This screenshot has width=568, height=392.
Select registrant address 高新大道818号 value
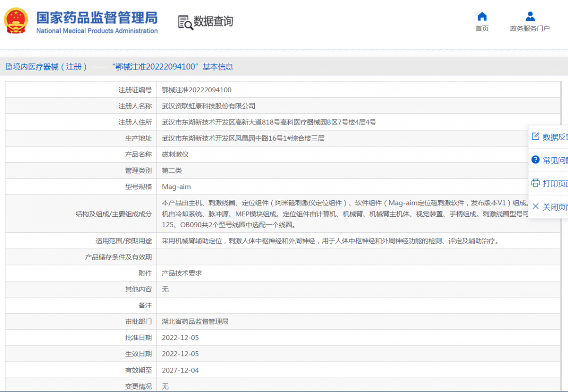[269, 122]
